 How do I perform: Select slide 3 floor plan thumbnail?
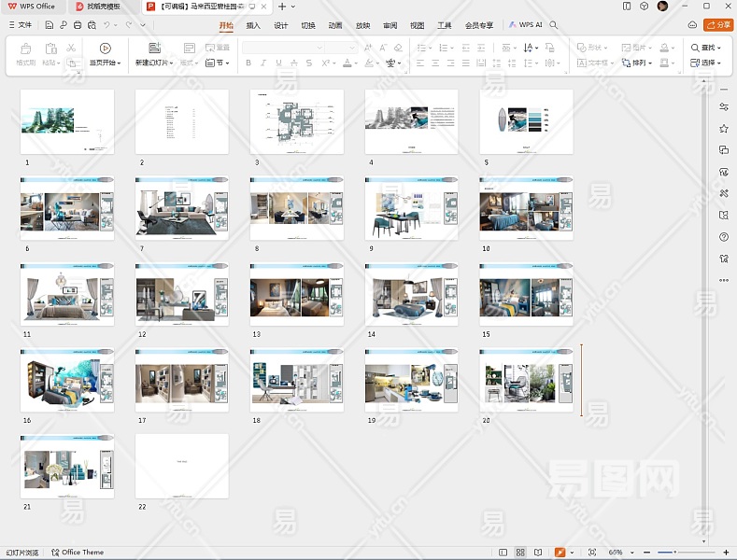[x=297, y=122]
